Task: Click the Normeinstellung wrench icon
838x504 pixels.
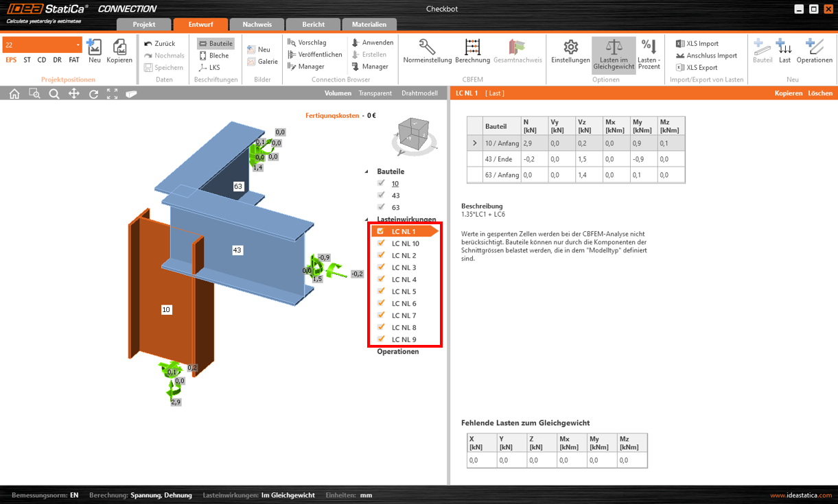Action: click(427, 47)
